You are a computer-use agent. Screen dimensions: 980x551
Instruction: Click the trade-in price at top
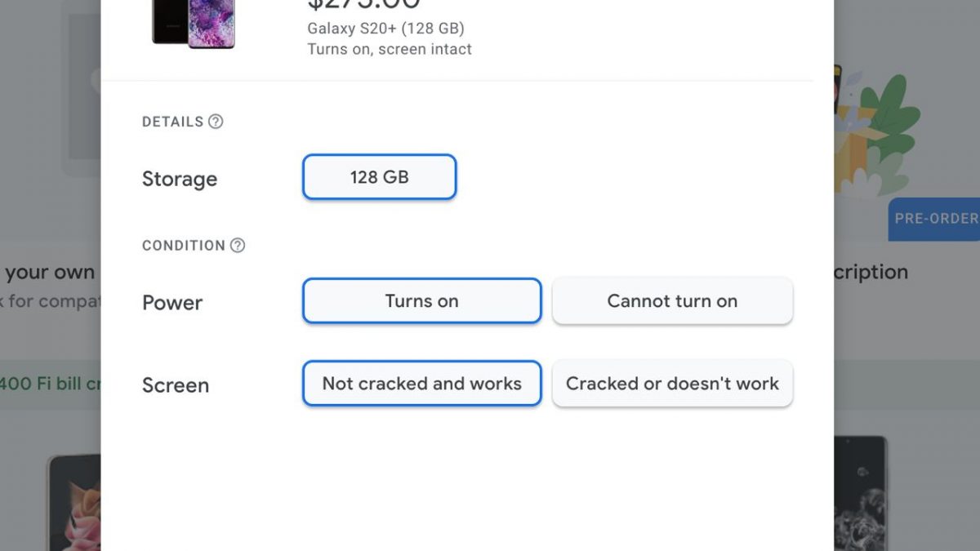364,5
